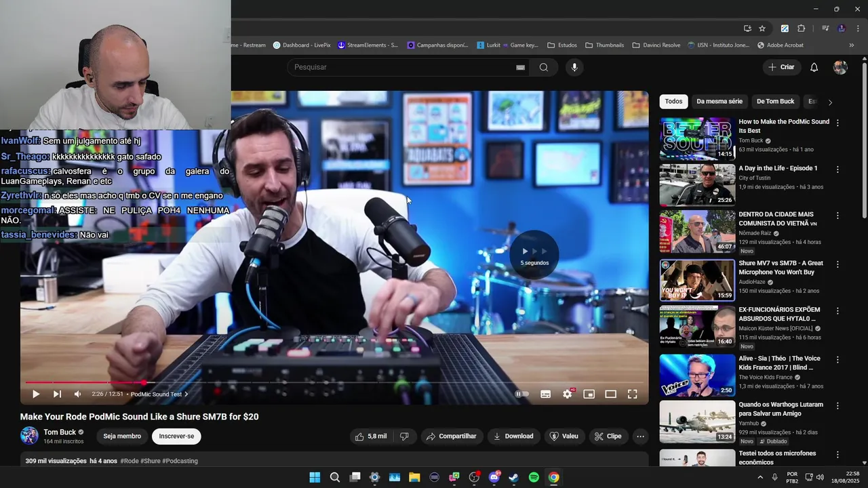Screen dimensions: 868x488
Task: Play the video using the player's play button
Action: point(36,394)
